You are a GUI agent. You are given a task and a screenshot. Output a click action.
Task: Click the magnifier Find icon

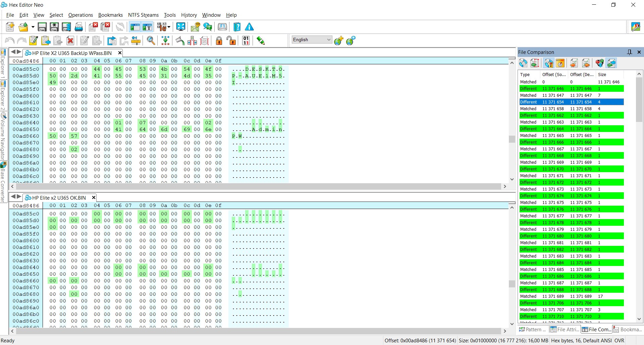[151, 41]
